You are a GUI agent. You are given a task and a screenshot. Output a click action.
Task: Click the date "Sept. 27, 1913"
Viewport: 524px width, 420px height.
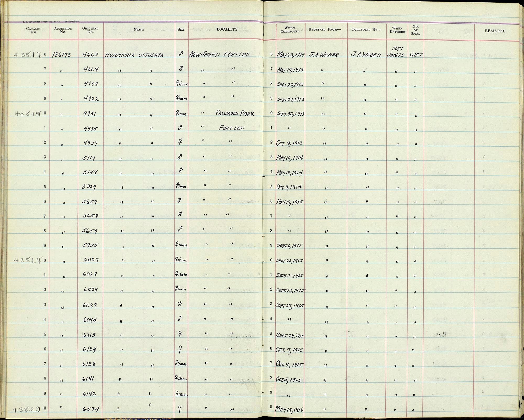tap(290, 99)
